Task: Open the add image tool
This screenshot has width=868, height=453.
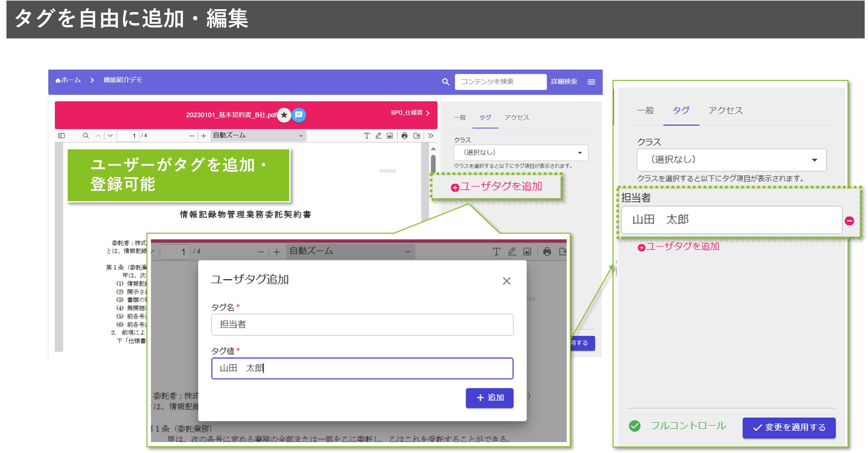Action: (x=390, y=136)
